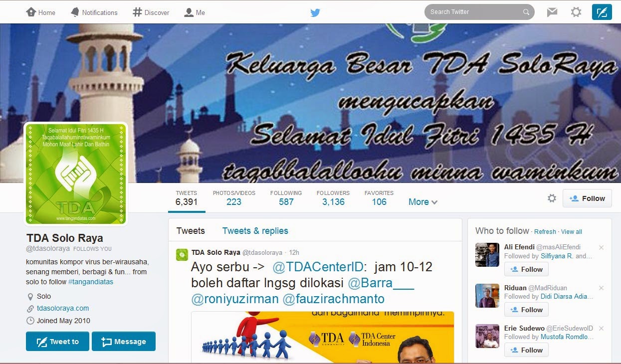Open the tweet's attached image
621x364 pixels.
323,337
